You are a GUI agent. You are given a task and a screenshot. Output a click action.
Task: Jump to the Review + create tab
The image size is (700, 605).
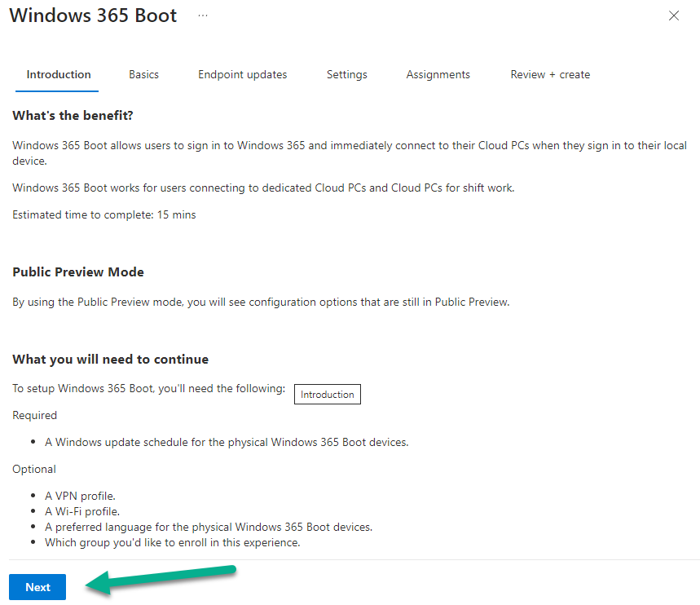tap(550, 75)
